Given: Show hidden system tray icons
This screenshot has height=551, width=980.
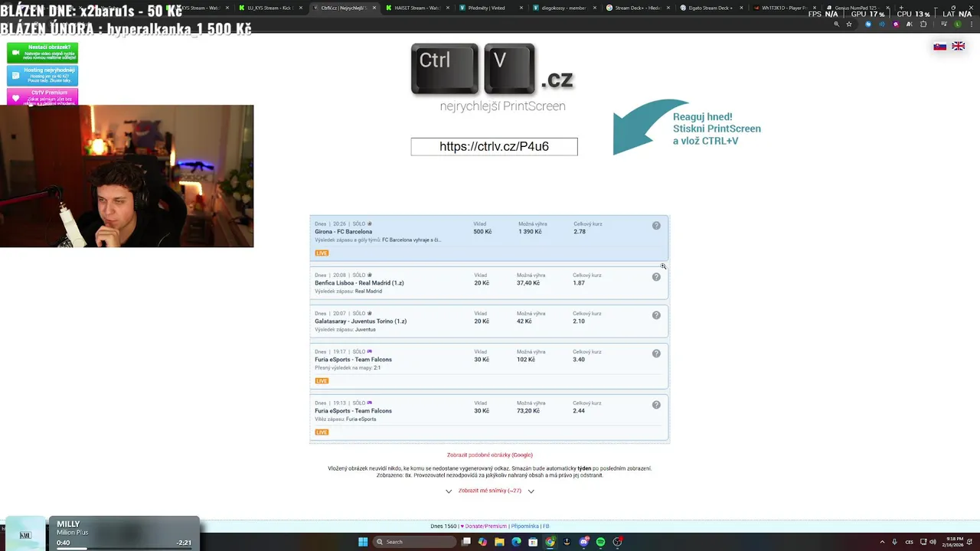Looking at the screenshot, I should [x=882, y=542].
